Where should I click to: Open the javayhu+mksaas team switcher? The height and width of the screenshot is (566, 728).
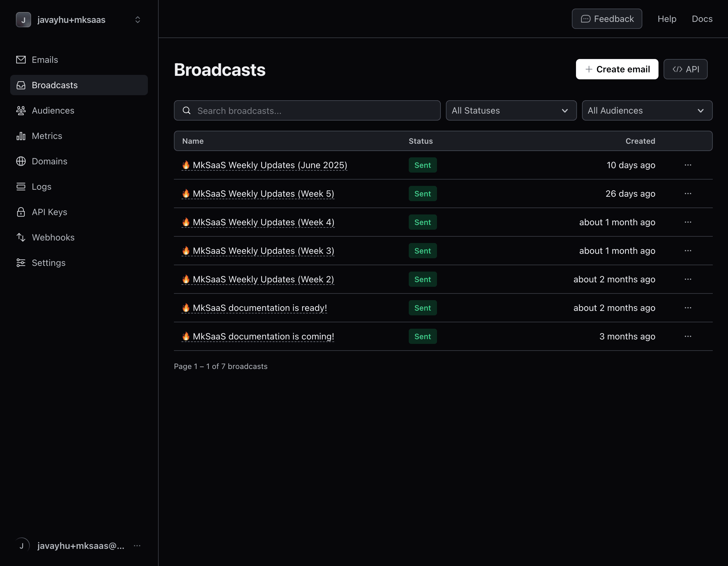(x=79, y=20)
